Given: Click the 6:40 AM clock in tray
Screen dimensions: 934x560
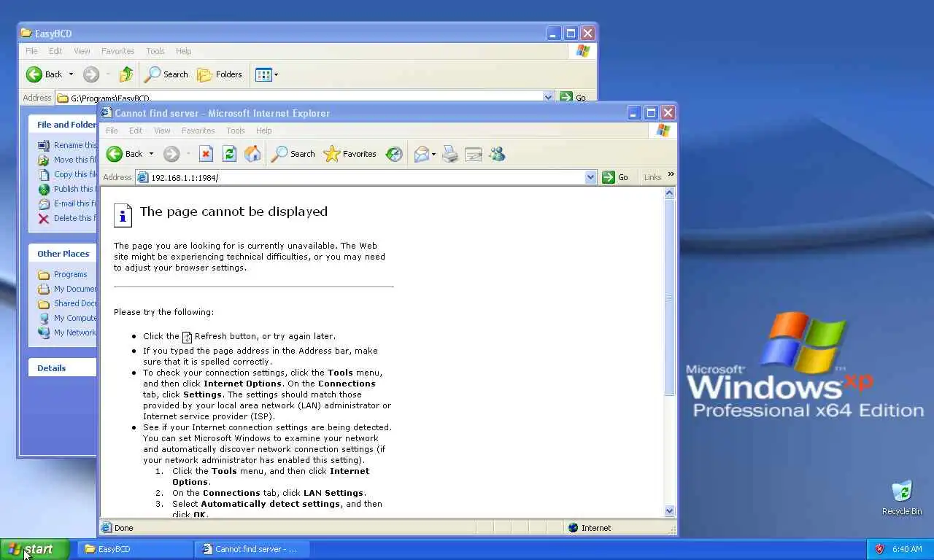Looking at the screenshot, I should point(907,549).
